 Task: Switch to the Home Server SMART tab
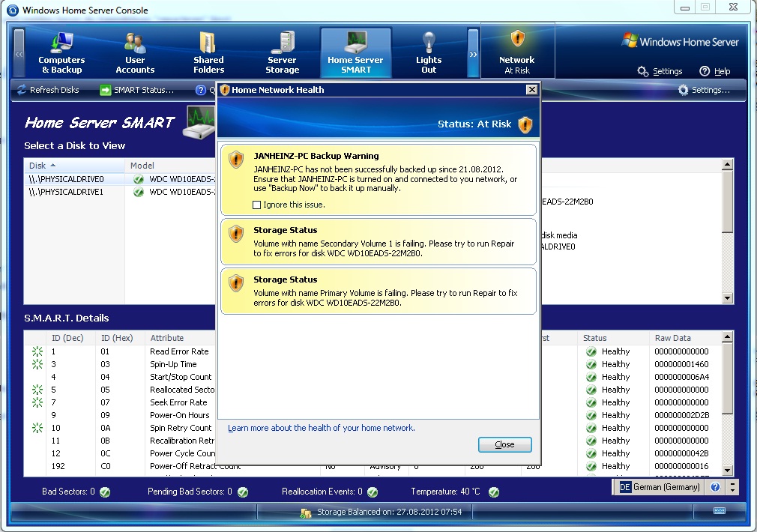point(355,51)
